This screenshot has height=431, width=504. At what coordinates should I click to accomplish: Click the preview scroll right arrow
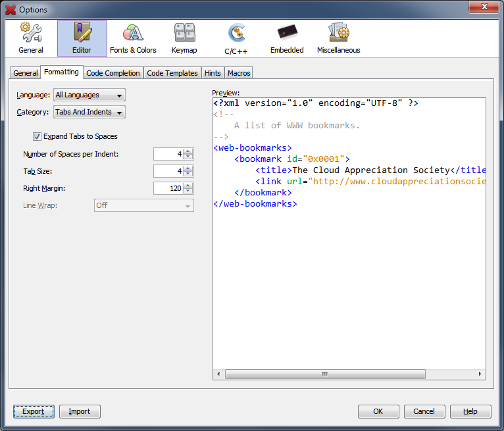coord(480,374)
